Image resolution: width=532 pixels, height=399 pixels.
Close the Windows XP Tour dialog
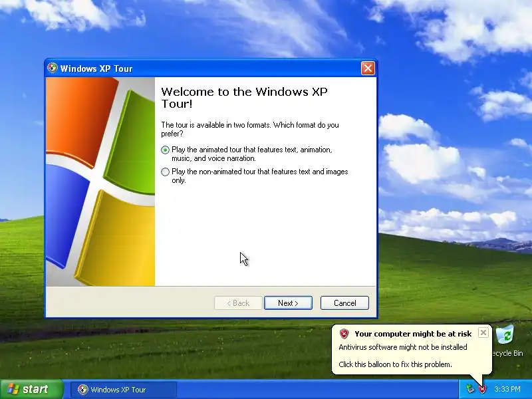click(x=368, y=68)
